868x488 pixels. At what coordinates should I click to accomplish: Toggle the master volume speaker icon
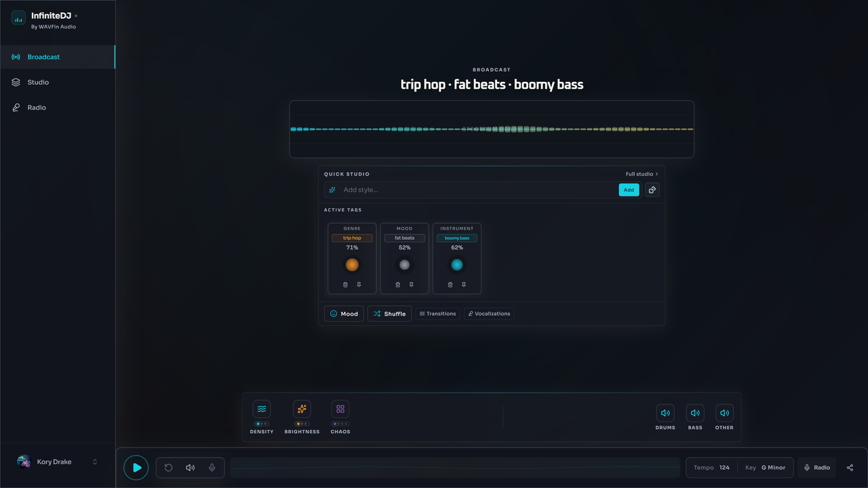click(191, 468)
